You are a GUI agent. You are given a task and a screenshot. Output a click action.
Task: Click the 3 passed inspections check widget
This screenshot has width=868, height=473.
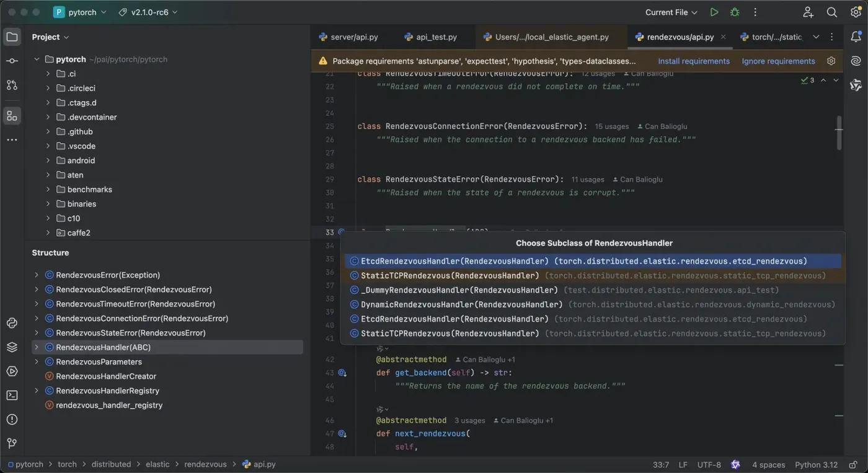(x=808, y=80)
